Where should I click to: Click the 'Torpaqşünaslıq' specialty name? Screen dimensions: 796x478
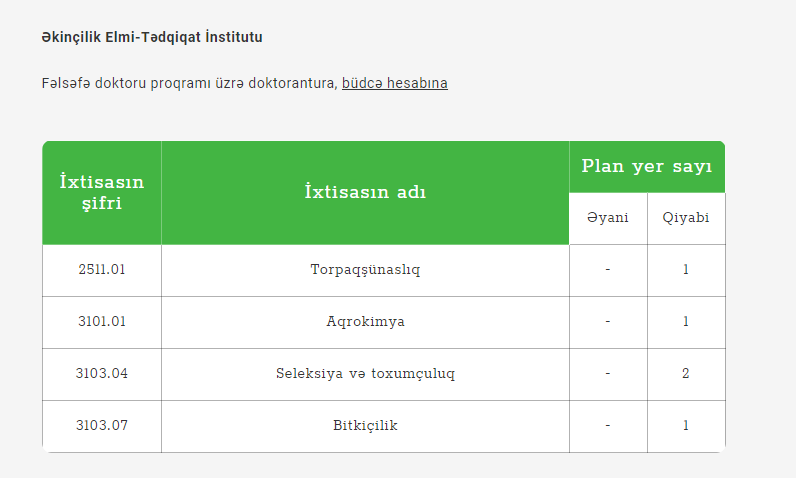click(365, 269)
